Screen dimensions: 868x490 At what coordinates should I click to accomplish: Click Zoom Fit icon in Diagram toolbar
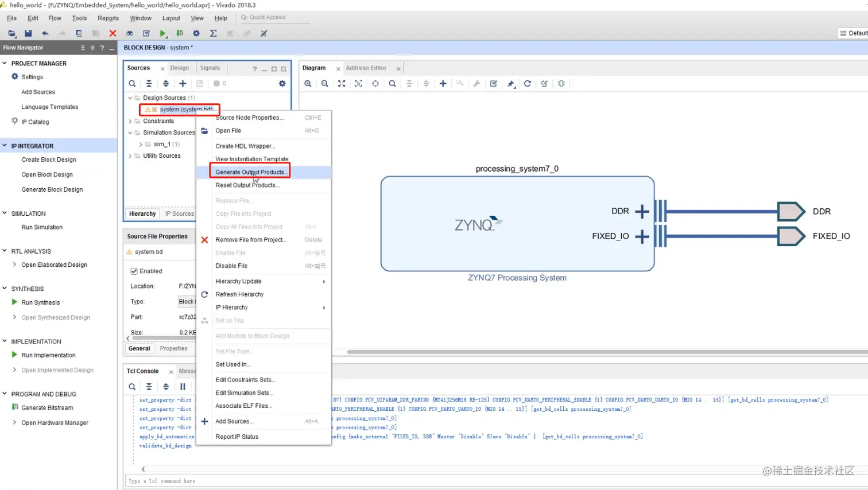342,84
